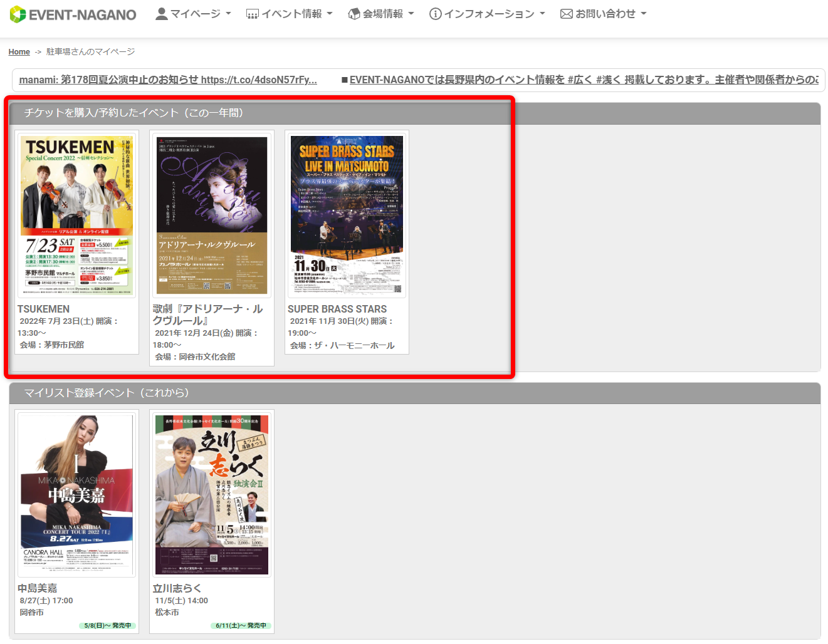The height and width of the screenshot is (644, 828).
Task: Expand the マイページ dropdown caret
Action: point(228,14)
